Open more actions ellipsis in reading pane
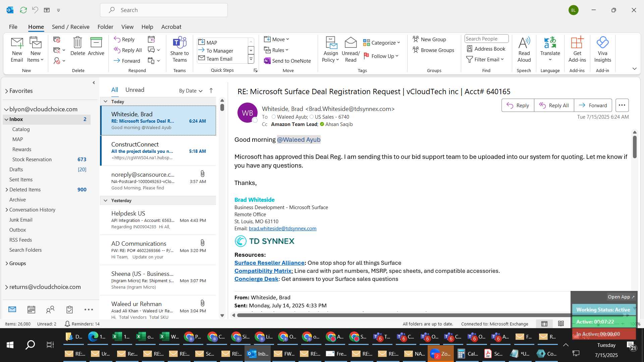 click(x=622, y=105)
